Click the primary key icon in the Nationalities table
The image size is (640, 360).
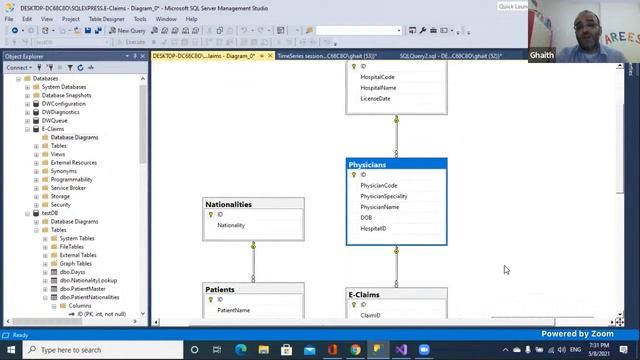pyautogui.click(x=211, y=215)
